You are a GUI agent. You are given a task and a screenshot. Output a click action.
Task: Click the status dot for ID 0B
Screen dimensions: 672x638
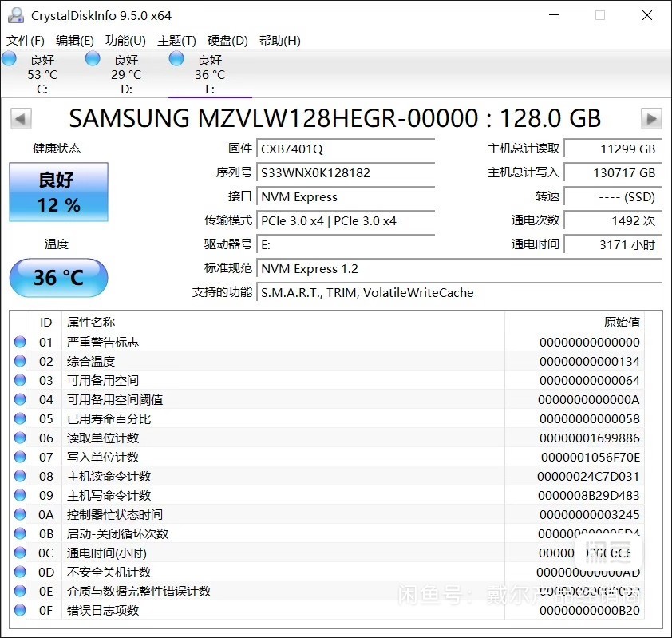click(20, 533)
